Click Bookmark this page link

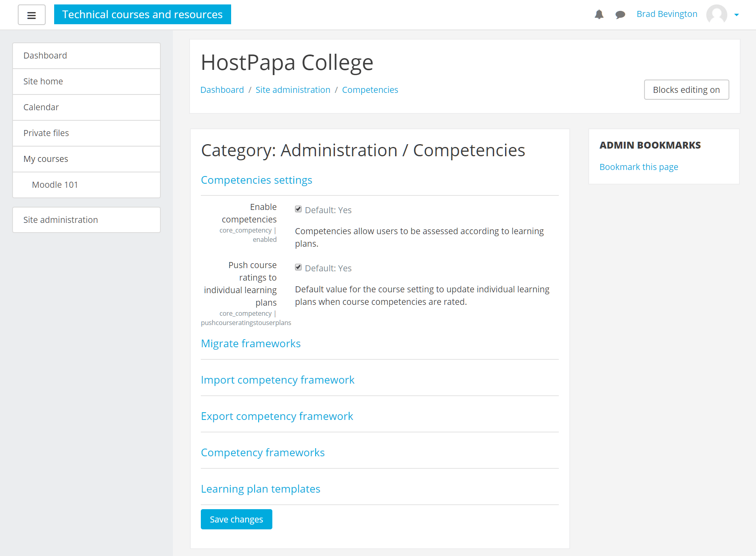639,167
